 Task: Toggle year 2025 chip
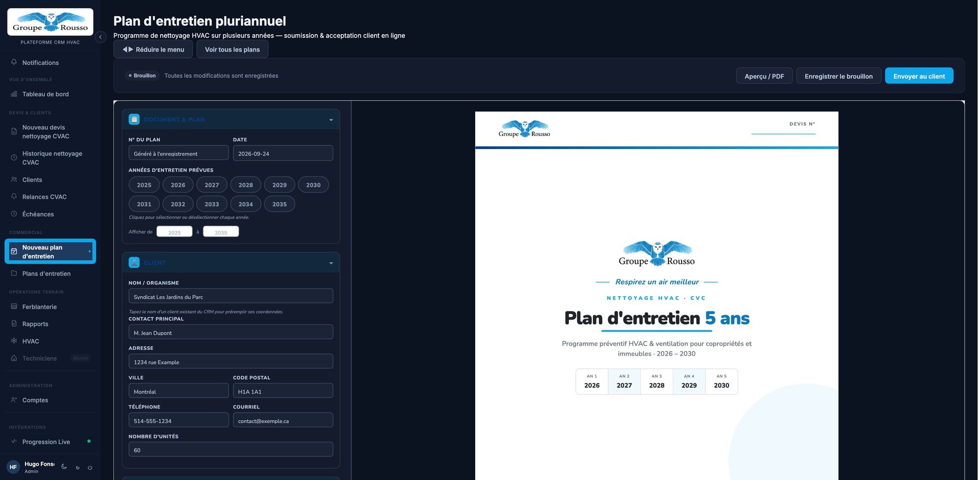144,185
